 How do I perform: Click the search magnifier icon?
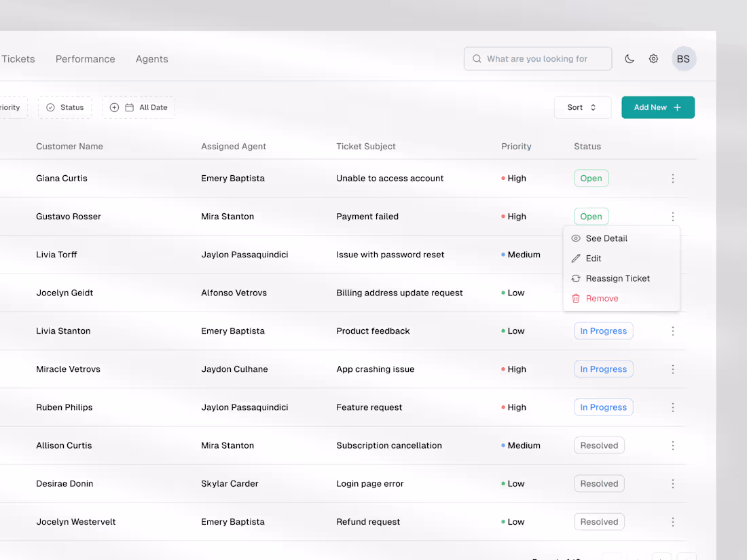tap(477, 58)
